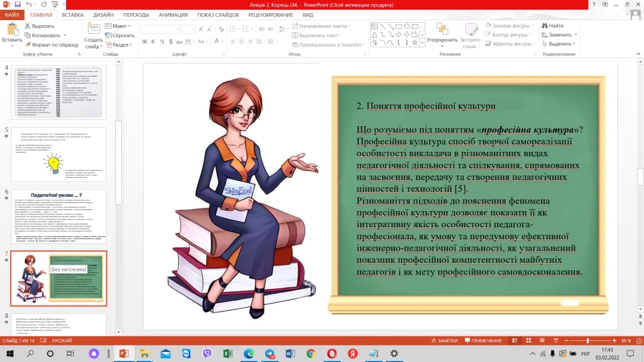Expand the shapes gallery with the More arrow
Screen dimensions: 644x362
(x=422, y=43)
